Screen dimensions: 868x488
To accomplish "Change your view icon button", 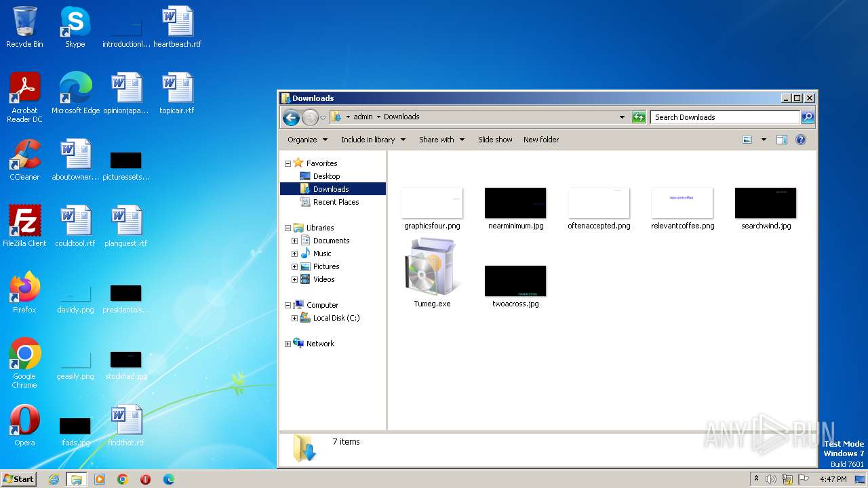I will pyautogui.click(x=747, y=140).
